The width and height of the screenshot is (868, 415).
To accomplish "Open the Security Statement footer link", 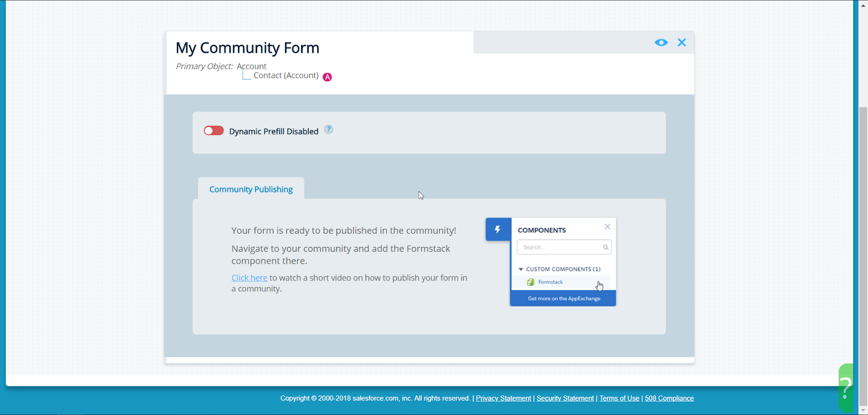I will click(565, 398).
